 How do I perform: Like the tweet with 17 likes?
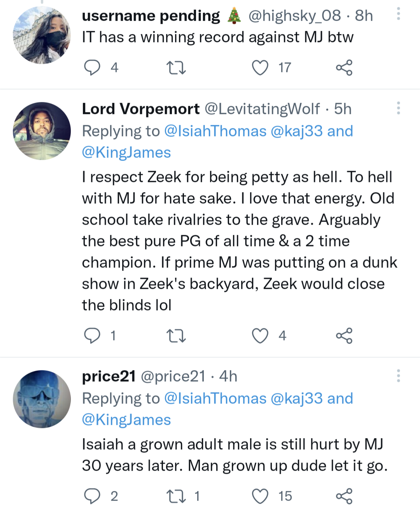point(260,68)
